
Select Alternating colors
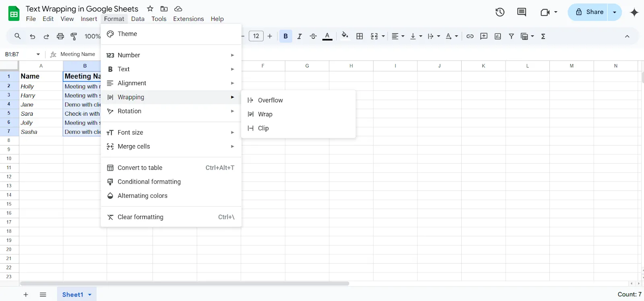[171, 196]
